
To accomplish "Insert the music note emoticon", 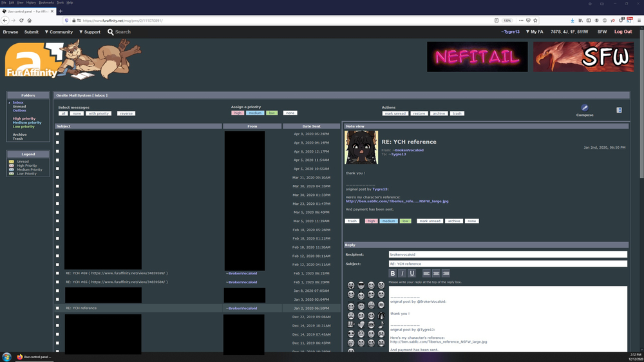I will click(x=381, y=325).
